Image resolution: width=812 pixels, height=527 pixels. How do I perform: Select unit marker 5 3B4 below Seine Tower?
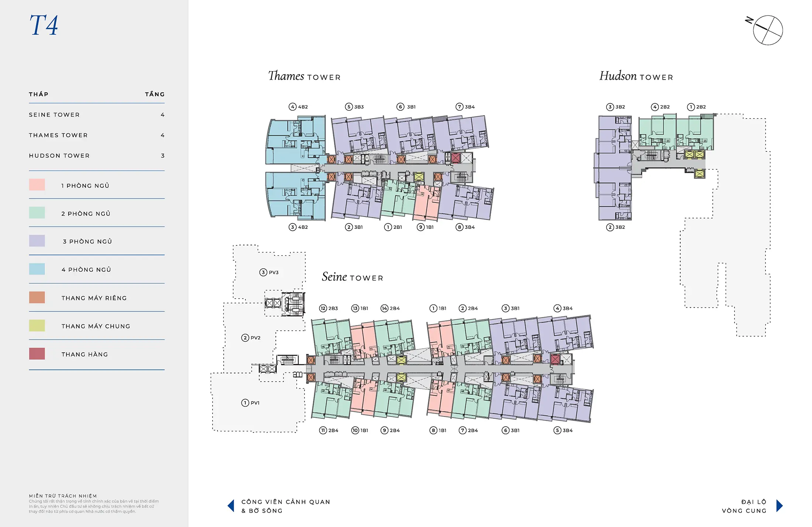563,430
